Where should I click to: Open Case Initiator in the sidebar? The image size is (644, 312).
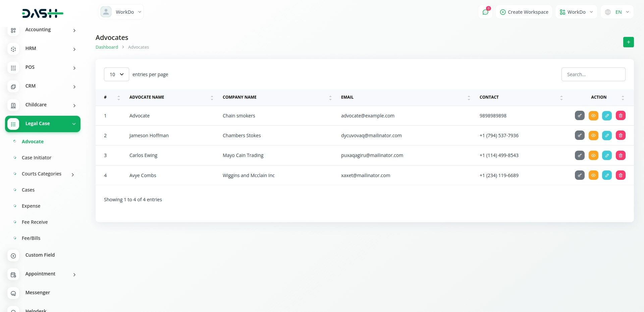coord(37,158)
